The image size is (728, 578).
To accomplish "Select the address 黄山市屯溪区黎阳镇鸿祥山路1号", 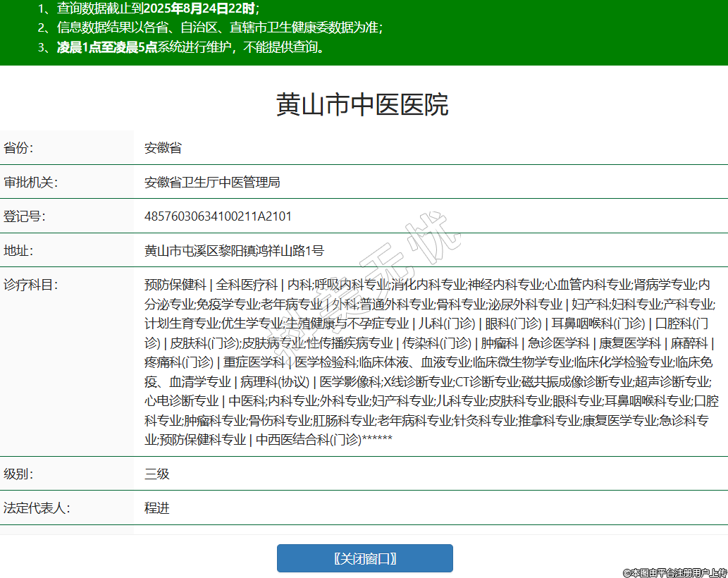I will coord(234,250).
